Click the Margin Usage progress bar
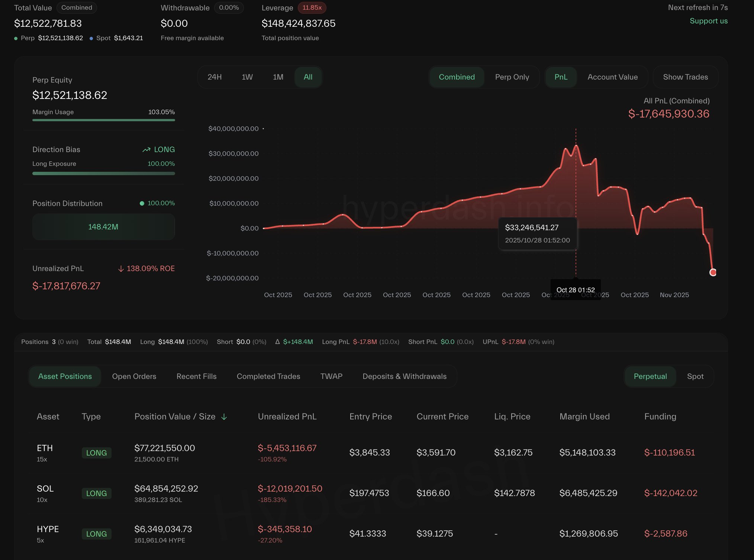The width and height of the screenshot is (754, 560). pyautogui.click(x=103, y=120)
